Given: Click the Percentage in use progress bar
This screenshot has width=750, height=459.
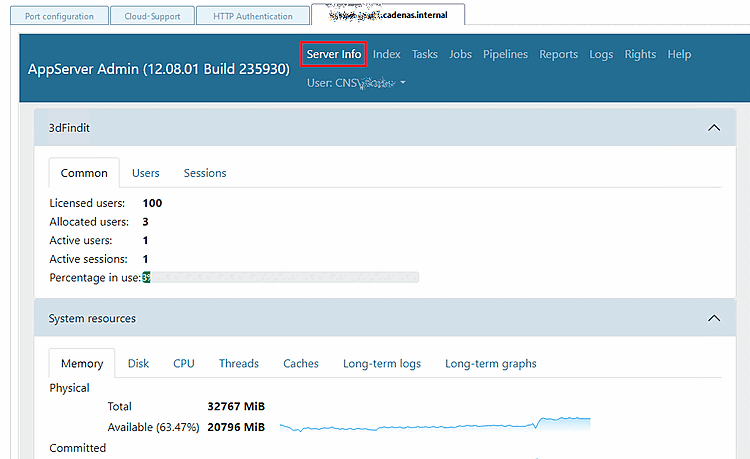Looking at the screenshot, I should tap(281, 277).
